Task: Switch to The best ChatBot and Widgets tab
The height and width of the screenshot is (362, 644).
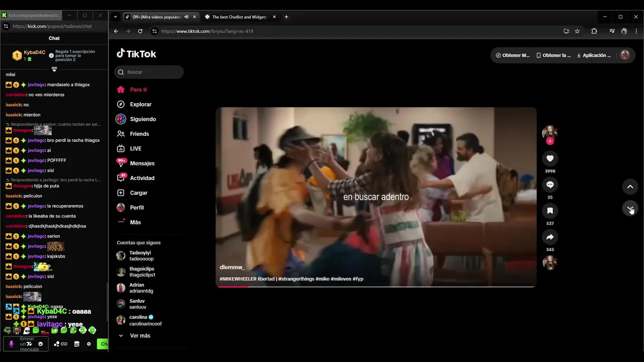Action: tap(239, 17)
